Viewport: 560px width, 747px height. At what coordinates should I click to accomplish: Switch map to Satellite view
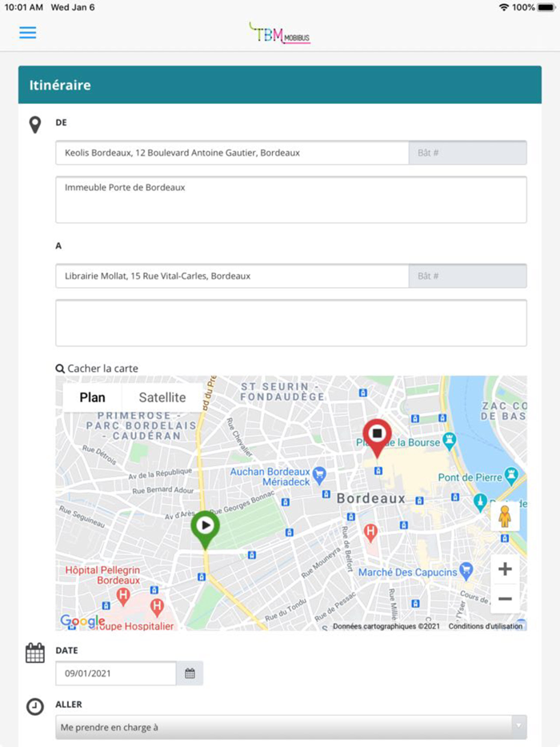[162, 397]
